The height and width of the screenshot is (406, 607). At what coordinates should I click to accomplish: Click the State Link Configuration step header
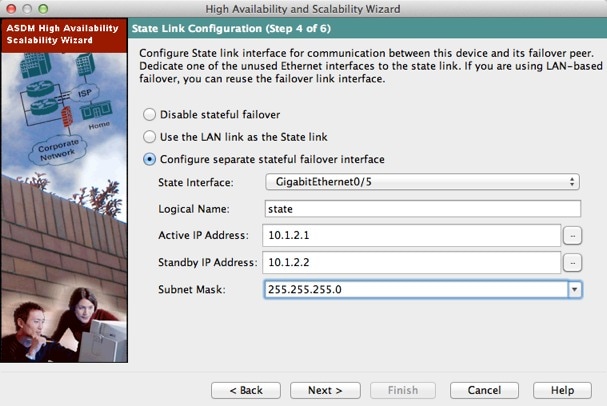231,29
